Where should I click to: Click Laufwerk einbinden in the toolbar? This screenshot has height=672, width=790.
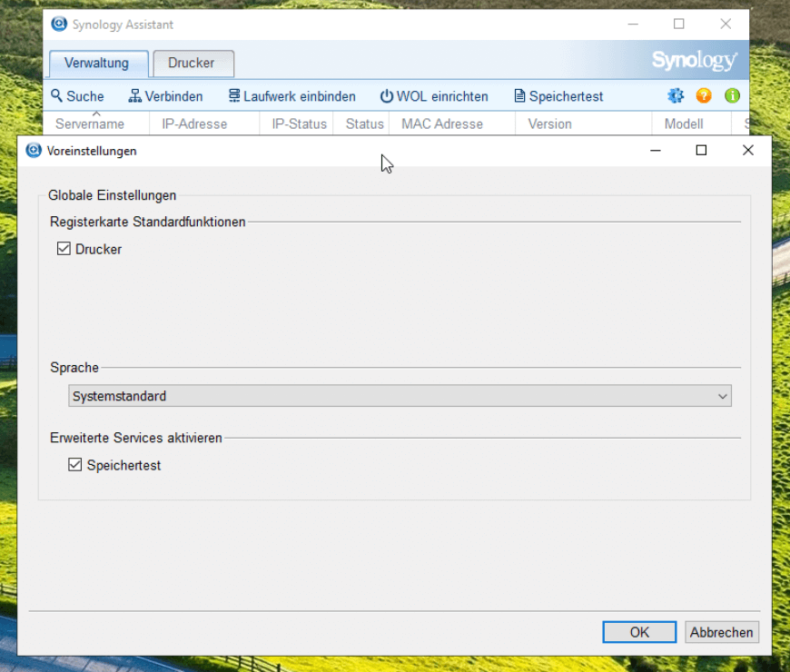point(291,95)
